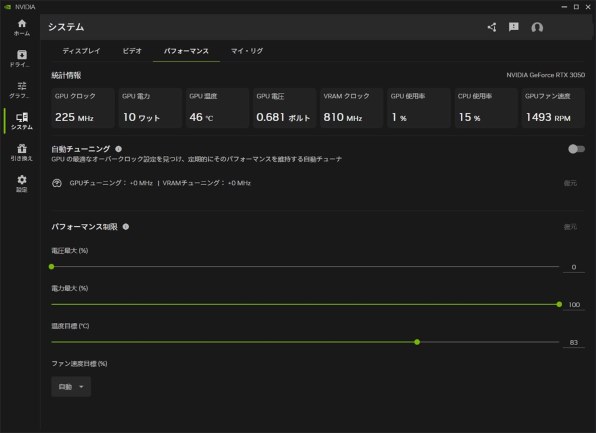This screenshot has width=596, height=433.
Task: Click the VRAM クロック 810 MHz card
Action: click(x=351, y=108)
